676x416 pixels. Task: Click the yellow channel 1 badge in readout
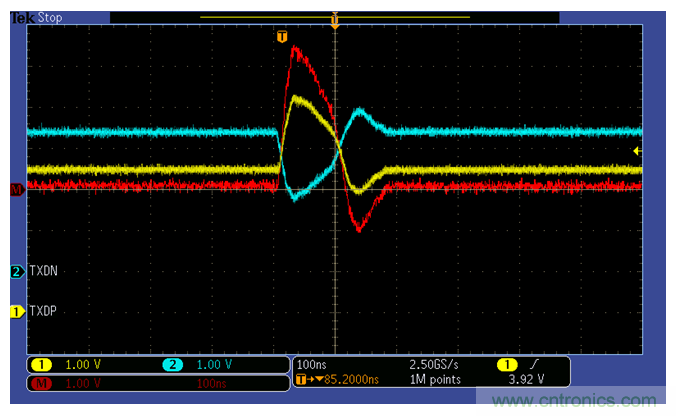tap(43, 364)
